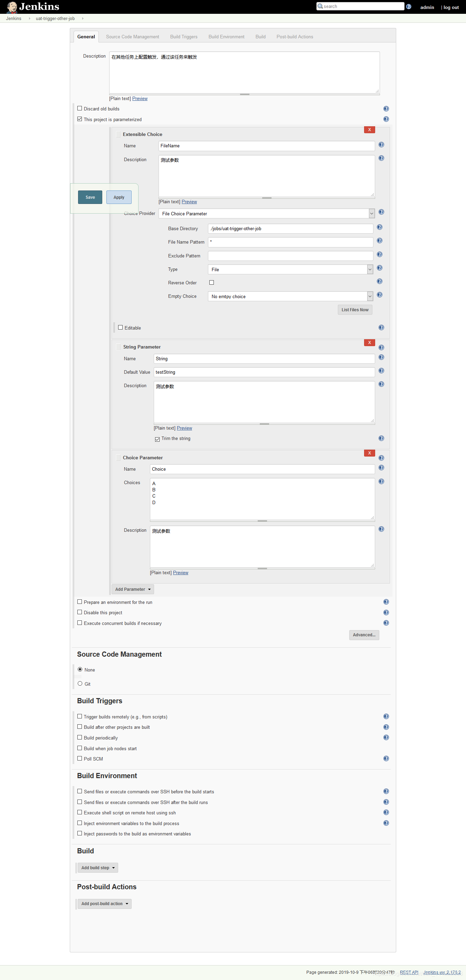This screenshot has width=466, height=980.
Task: Click the Jenkins logo in header
Action: click(x=33, y=7)
